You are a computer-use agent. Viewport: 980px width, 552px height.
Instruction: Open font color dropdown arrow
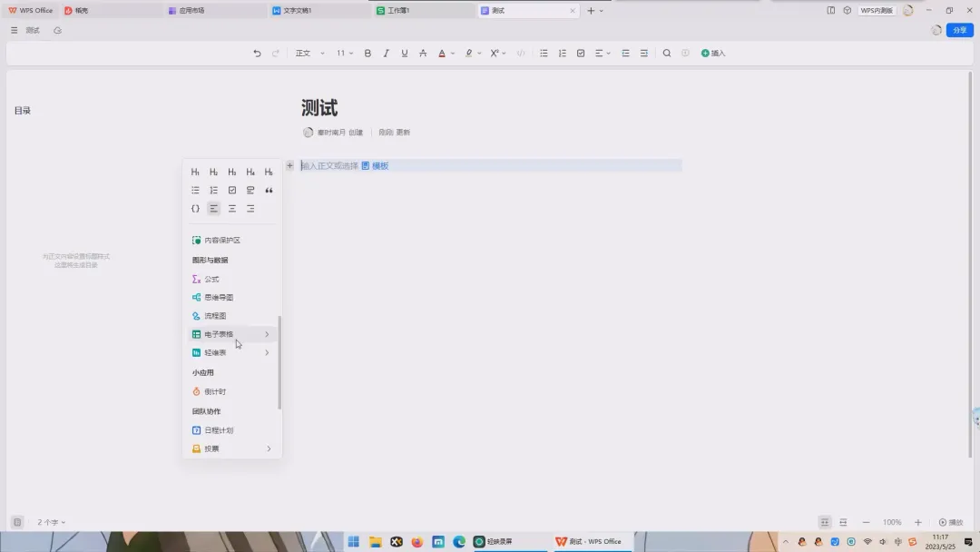click(x=453, y=54)
